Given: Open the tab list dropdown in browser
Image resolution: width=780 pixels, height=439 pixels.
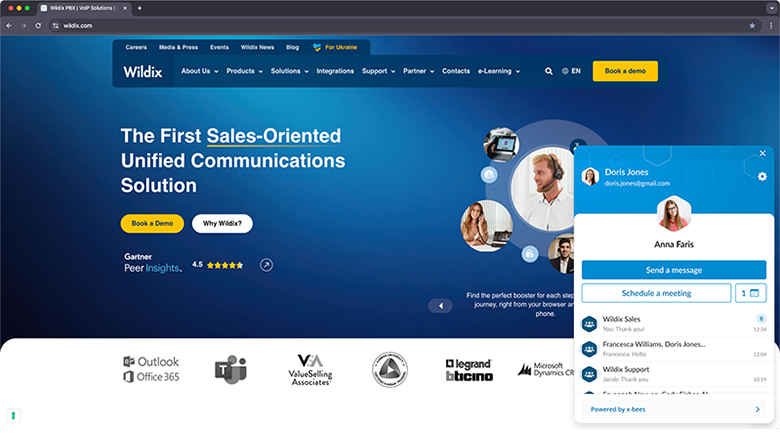Looking at the screenshot, I should [x=771, y=8].
